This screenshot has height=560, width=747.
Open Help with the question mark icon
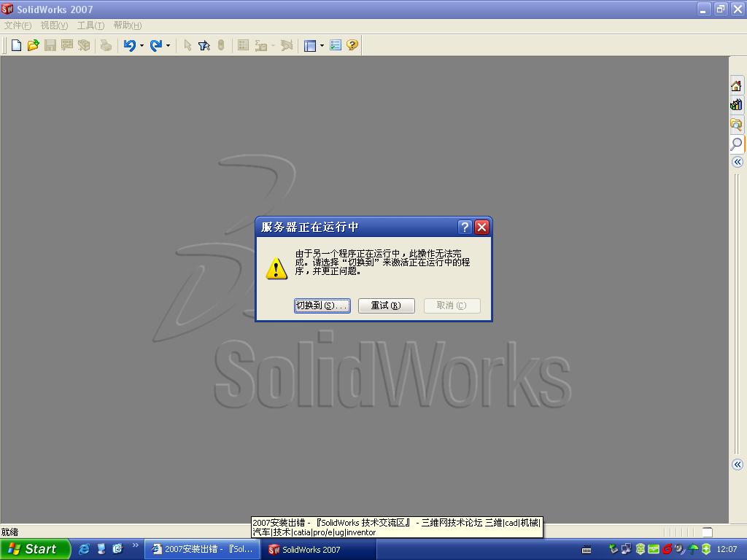tap(352, 45)
